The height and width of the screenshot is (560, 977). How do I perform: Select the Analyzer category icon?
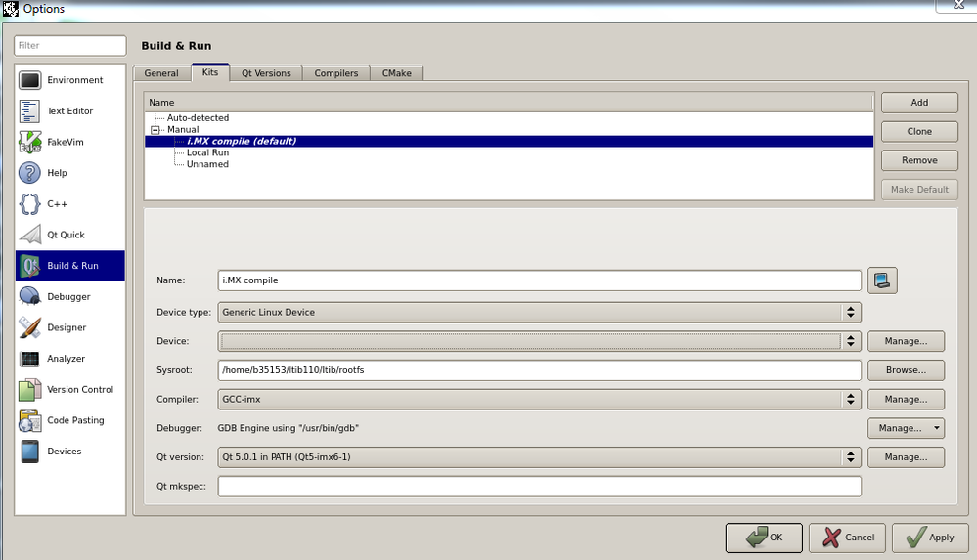click(x=29, y=359)
